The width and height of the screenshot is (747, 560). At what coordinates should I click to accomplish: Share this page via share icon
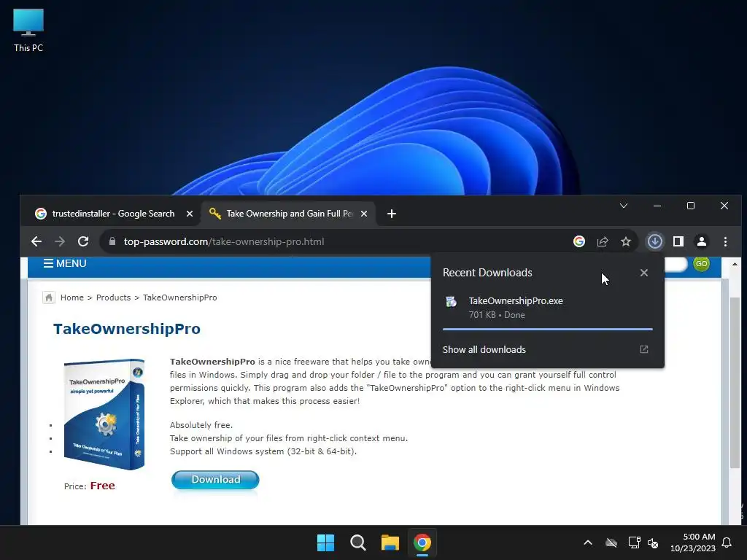click(602, 241)
